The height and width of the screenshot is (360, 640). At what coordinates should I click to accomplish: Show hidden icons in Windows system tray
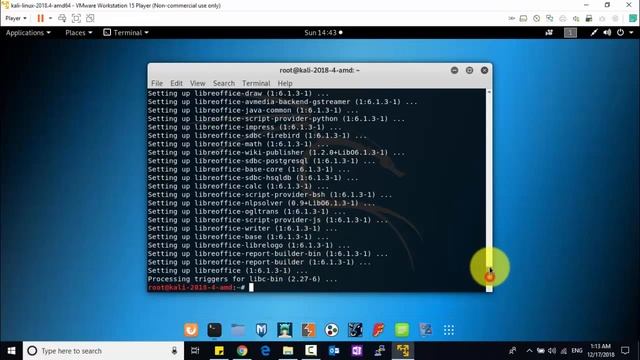[x=529, y=351]
